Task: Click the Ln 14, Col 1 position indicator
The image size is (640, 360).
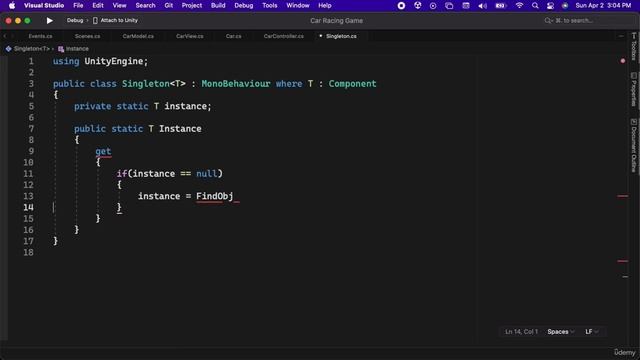Action: (x=522, y=332)
